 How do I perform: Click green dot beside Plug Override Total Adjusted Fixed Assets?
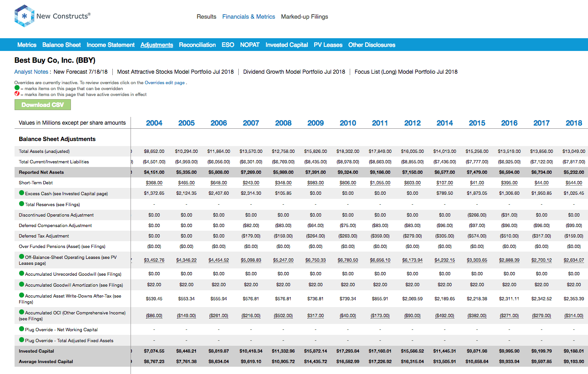pyautogui.click(x=21, y=340)
